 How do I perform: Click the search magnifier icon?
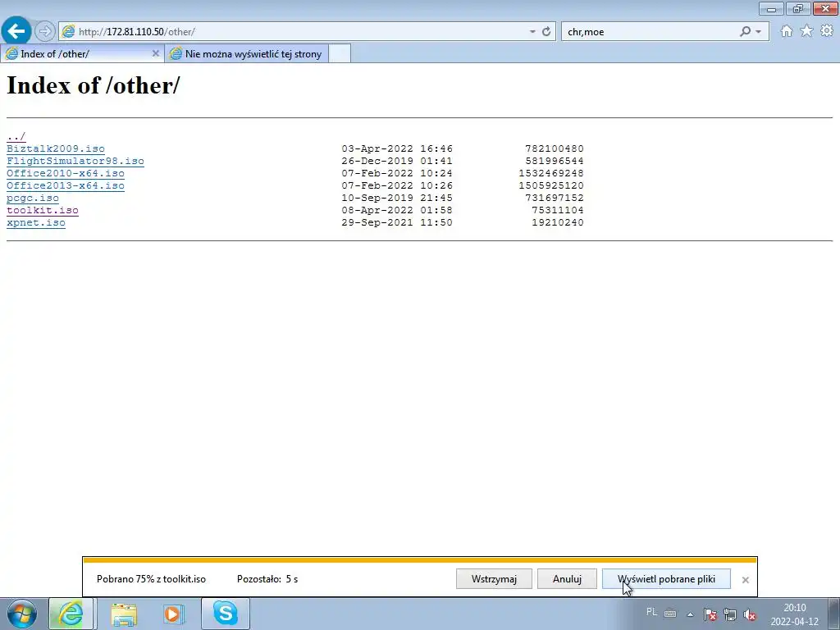(745, 32)
